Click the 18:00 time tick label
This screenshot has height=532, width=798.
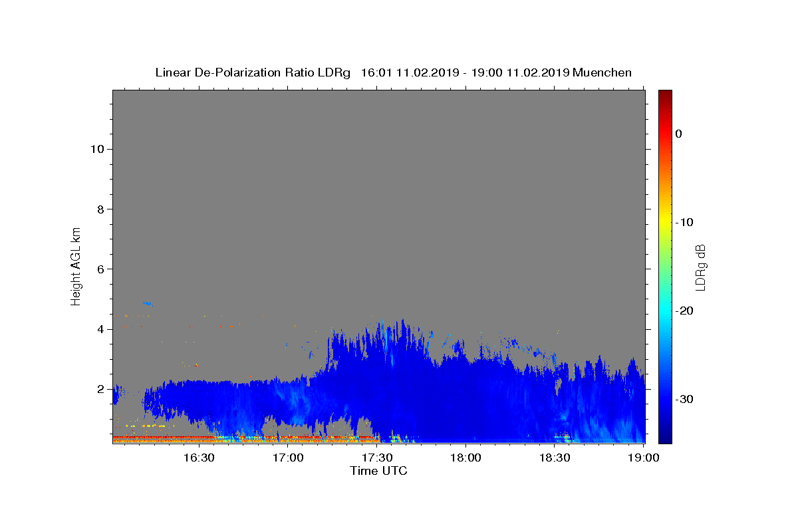(x=465, y=458)
